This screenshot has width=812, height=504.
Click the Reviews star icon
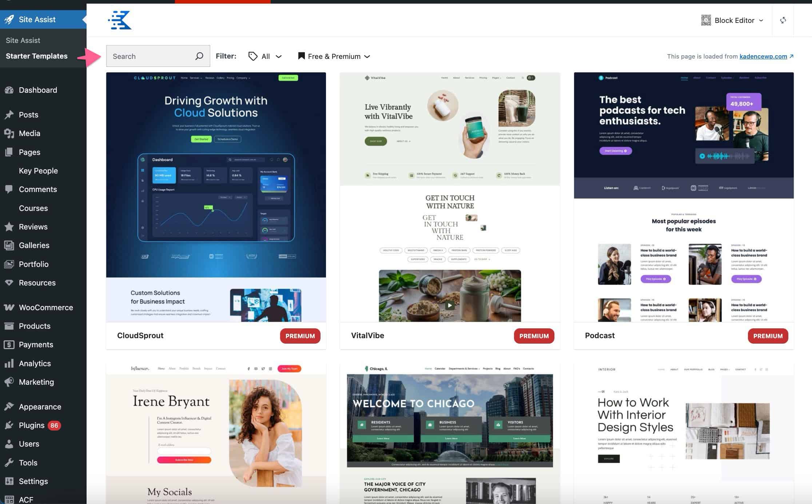[x=9, y=227]
